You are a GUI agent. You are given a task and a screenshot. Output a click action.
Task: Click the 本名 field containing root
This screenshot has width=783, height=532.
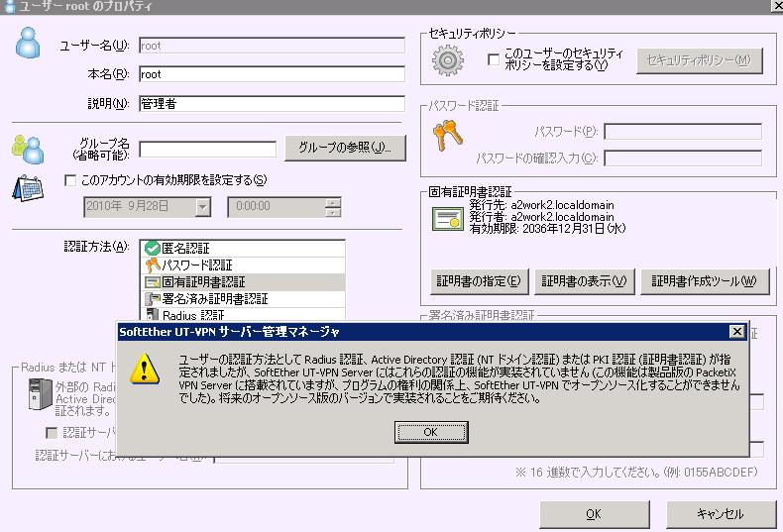[272, 74]
